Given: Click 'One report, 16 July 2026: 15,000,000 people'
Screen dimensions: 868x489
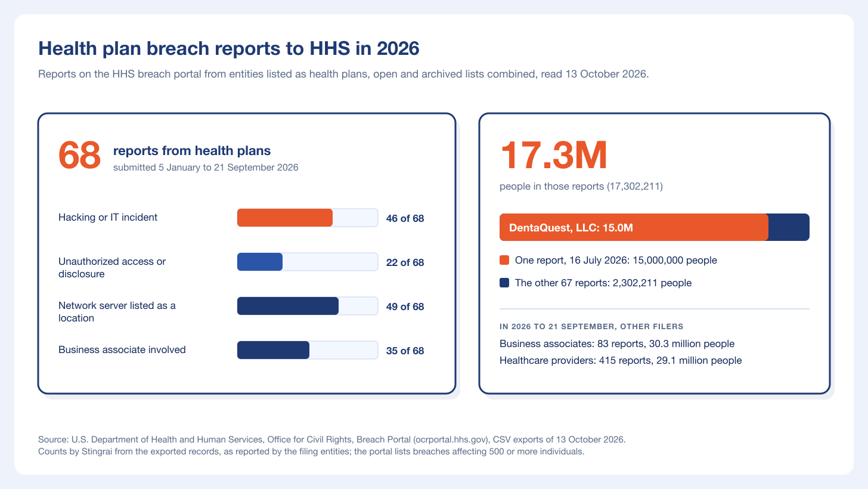Looking at the screenshot, I should pos(616,261).
